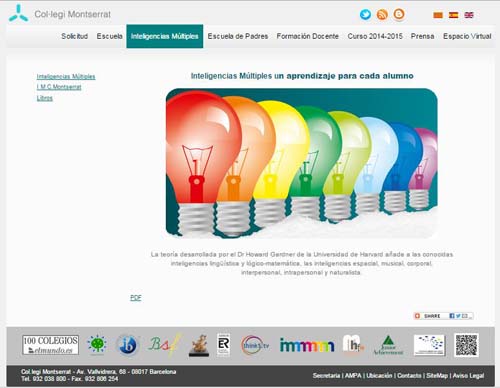The height and width of the screenshot is (388, 500).
Task: Open the Espacio Virtual menu
Action: coord(467,36)
